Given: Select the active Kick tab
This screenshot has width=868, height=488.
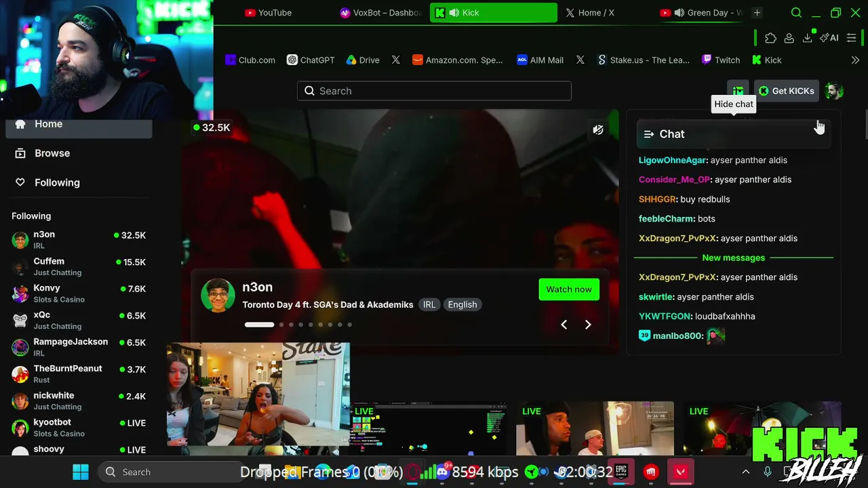Looking at the screenshot, I should coord(494,13).
